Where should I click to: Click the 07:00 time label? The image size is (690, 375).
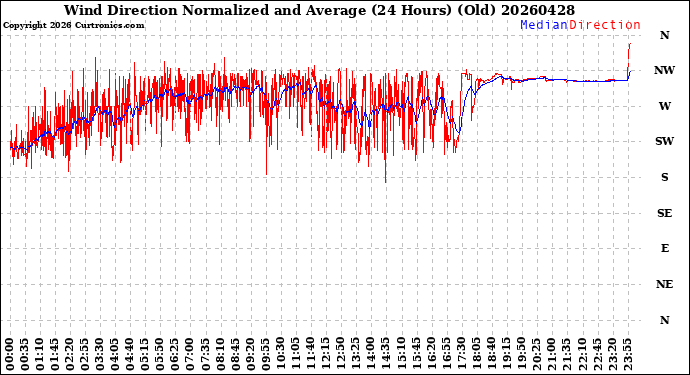coord(190,354)
